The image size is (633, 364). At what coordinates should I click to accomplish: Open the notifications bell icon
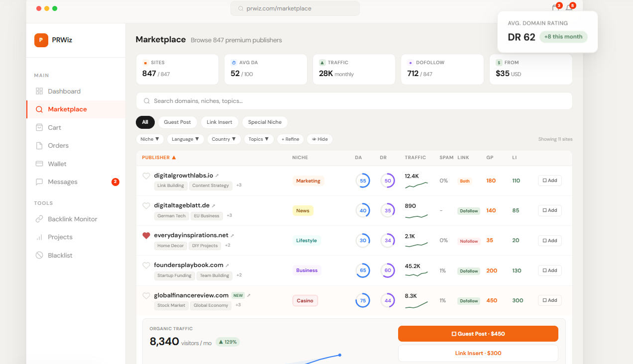569,8
